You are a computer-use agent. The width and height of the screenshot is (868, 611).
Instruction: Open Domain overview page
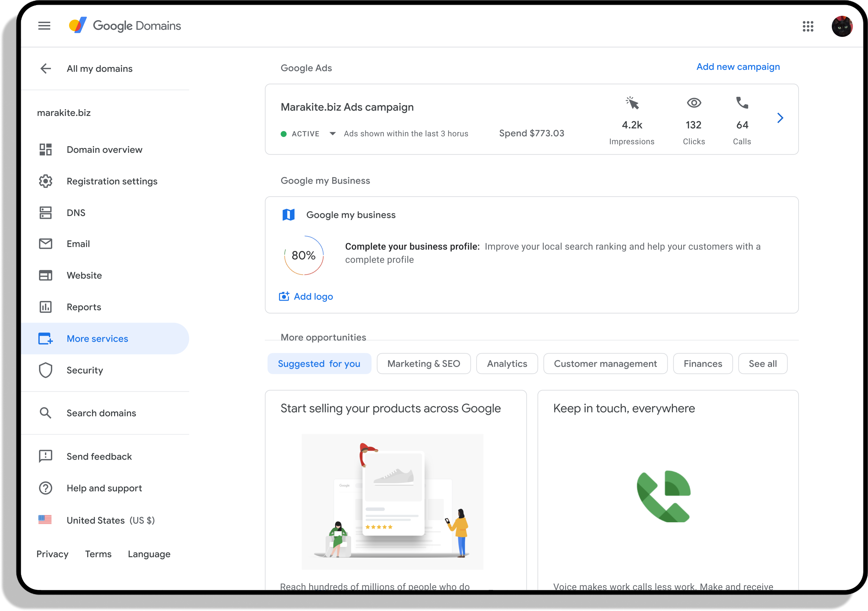(105, 149)
